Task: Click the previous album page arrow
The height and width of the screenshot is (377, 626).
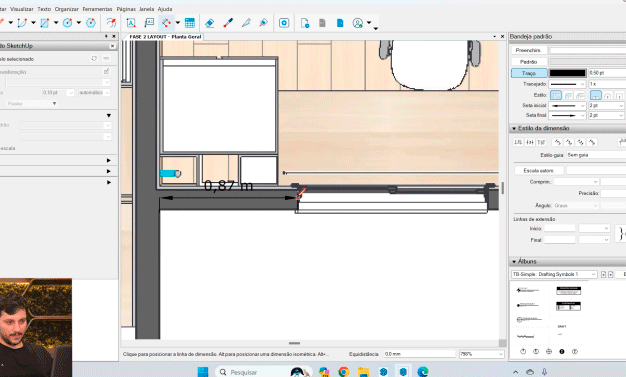Action: 604,274
